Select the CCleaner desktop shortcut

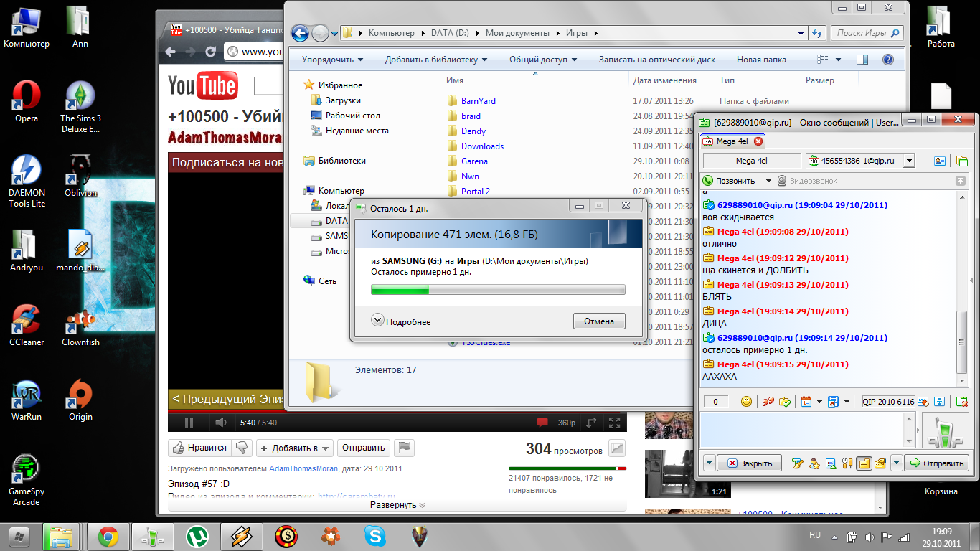27,326
